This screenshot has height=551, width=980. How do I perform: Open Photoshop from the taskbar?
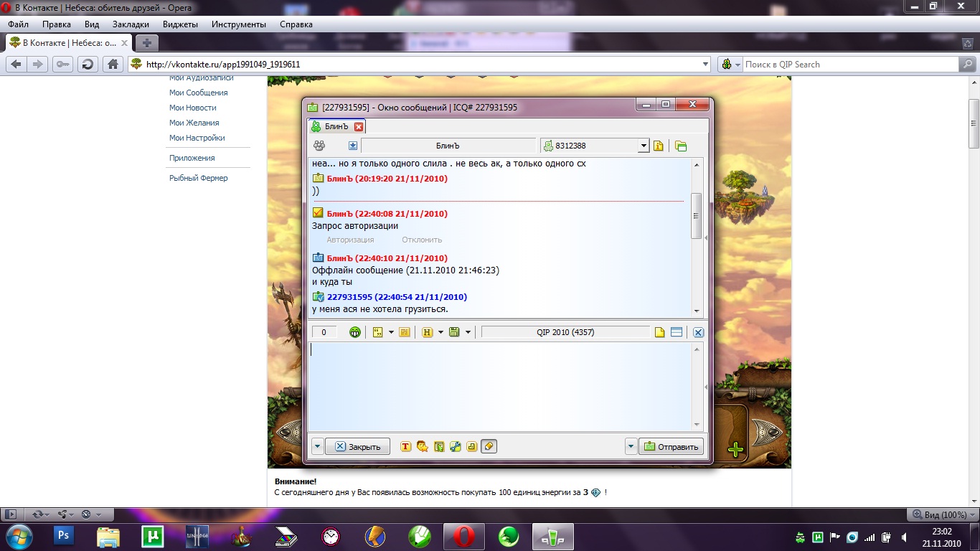(x=64, y=536)
